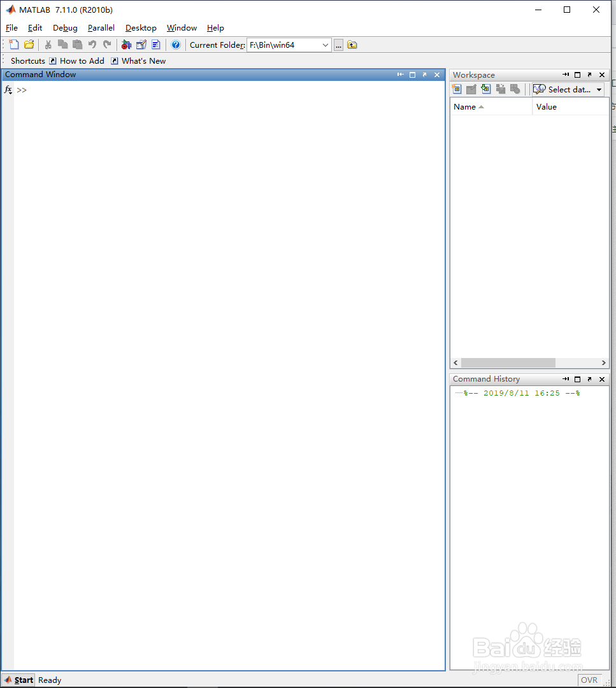
Task: Go up one folder level icon
Action: tap(352, 45)
